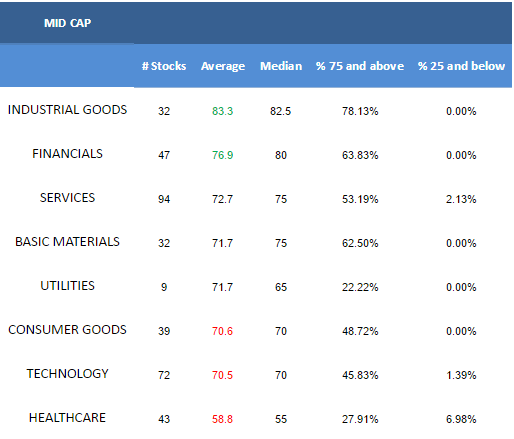Image resolution: width=514 pixels, height=439 pixels.
Task: Click the 94 stocks count for Services
Action: tap(164, 199)
